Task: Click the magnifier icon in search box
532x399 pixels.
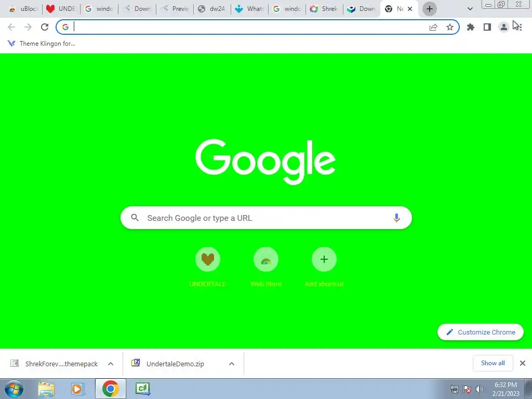Action: click(135, 218)
